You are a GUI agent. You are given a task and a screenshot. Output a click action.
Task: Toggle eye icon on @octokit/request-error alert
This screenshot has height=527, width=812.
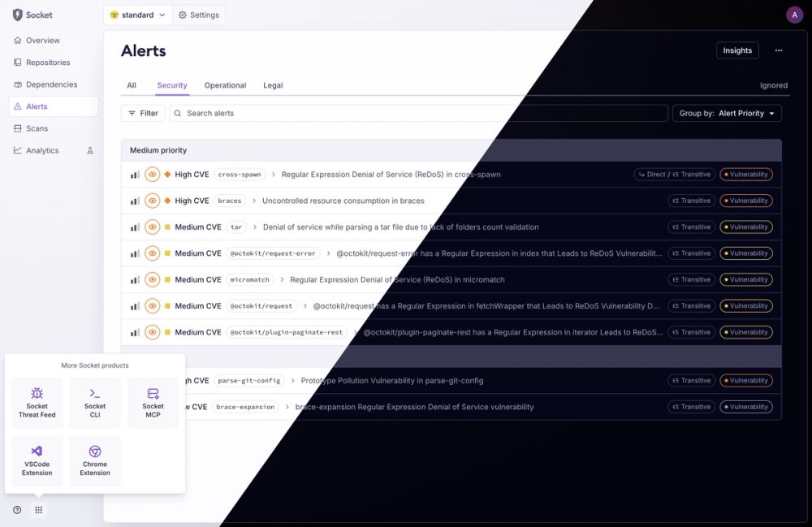click(x=153, y=253)
